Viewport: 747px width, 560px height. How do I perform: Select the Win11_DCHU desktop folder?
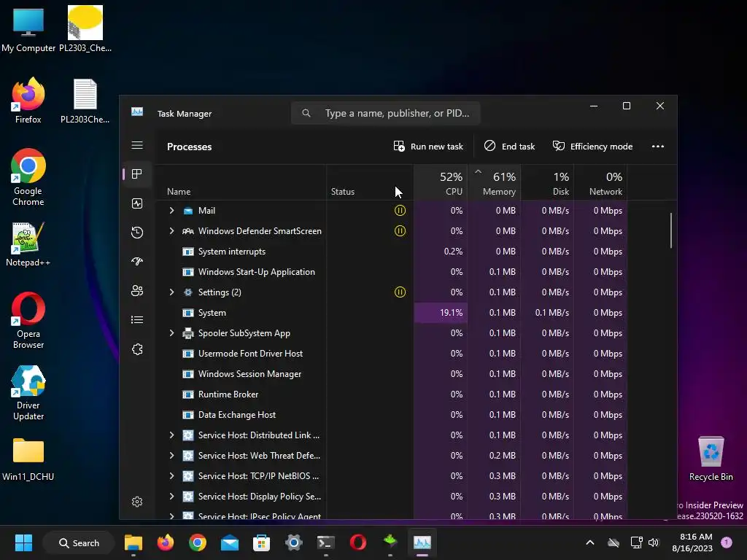(x=28, y=459)
